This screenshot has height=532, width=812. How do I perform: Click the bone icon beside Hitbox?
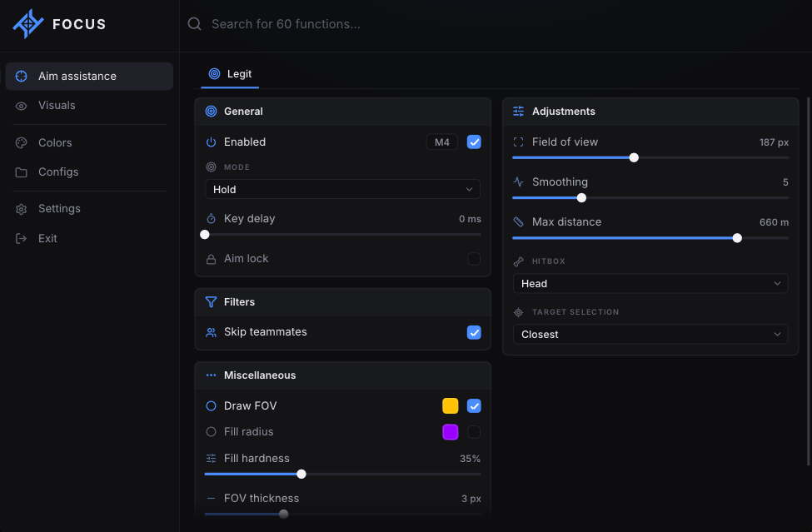coord(518,261)
